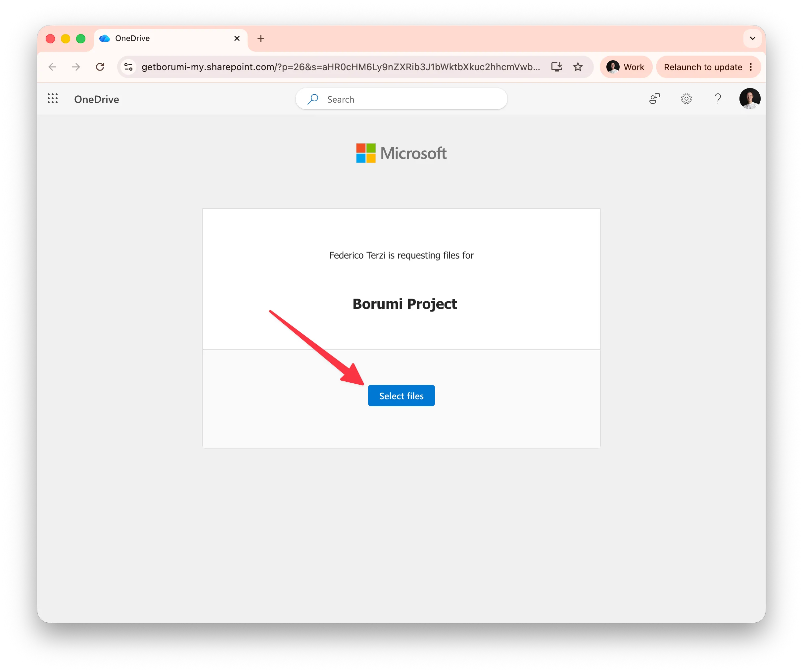Open OneDrive settings gear
Image resolution: width=803 pixels, height=672 pixels.
(x=686, y=99)
